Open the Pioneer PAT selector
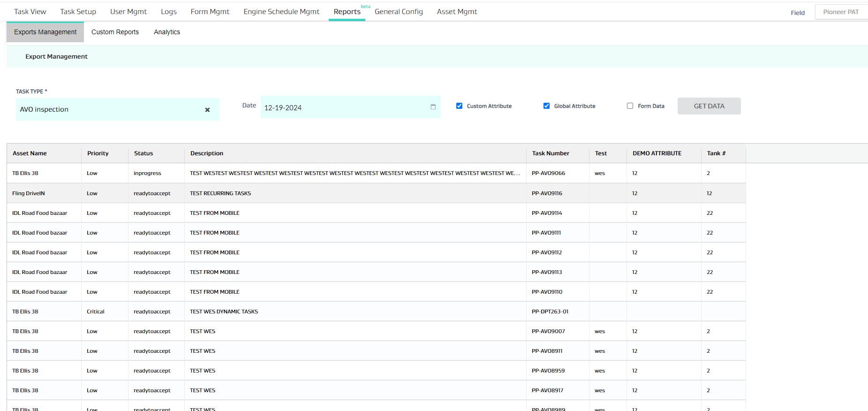Viewport: 868px width, 411px height. click(x=840, y=12)
